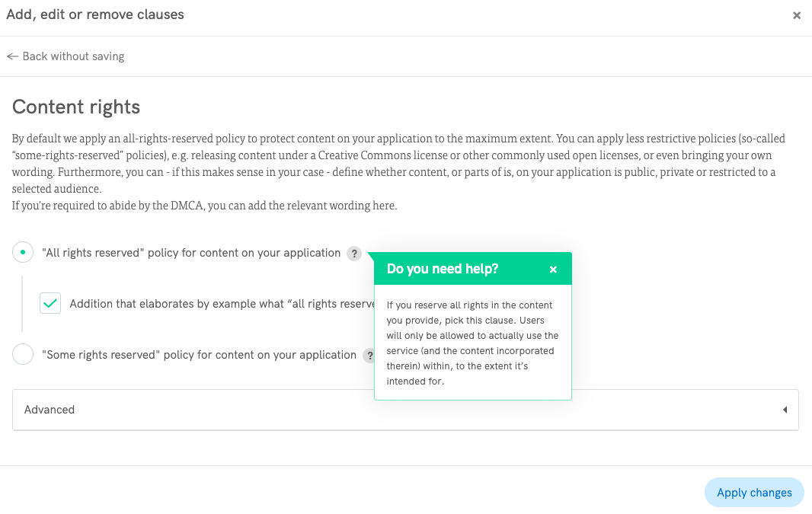Select "All rights reserved" radio button
The width and height of the screenshot is (812, 514).
[23, 253]
